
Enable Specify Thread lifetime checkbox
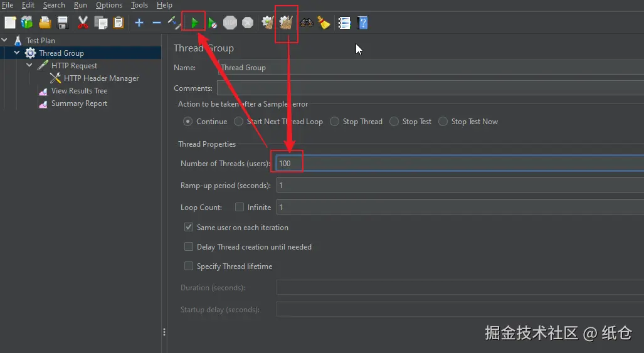[x=189, y=266]
